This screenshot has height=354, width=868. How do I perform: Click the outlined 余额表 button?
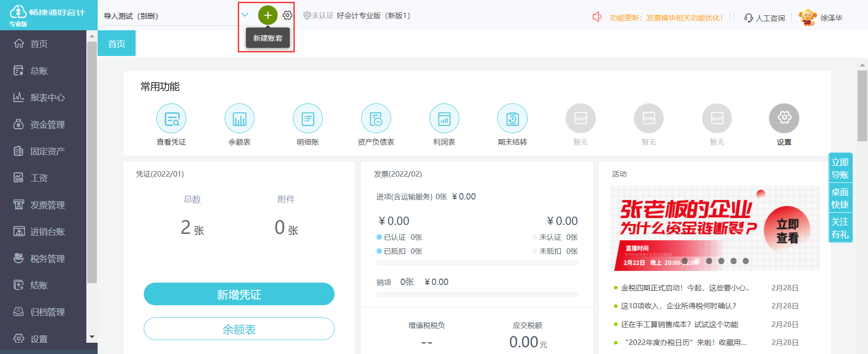pos(239,329)
